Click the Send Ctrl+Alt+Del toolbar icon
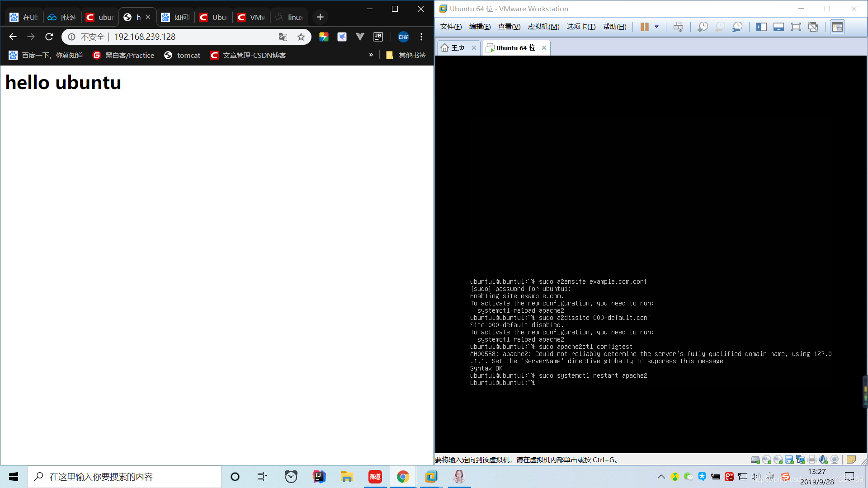Screen dimensions: 868x488 tap(678, 27)
